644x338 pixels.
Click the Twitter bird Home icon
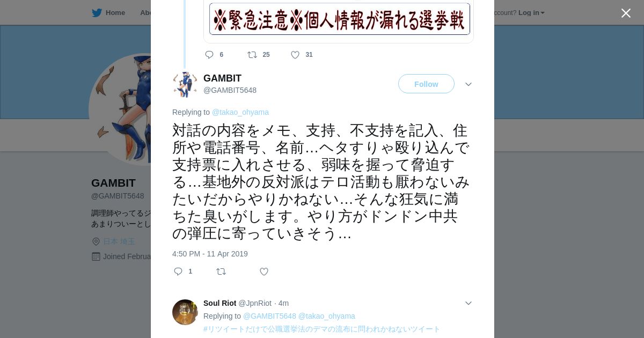click(x=97, y=13)
